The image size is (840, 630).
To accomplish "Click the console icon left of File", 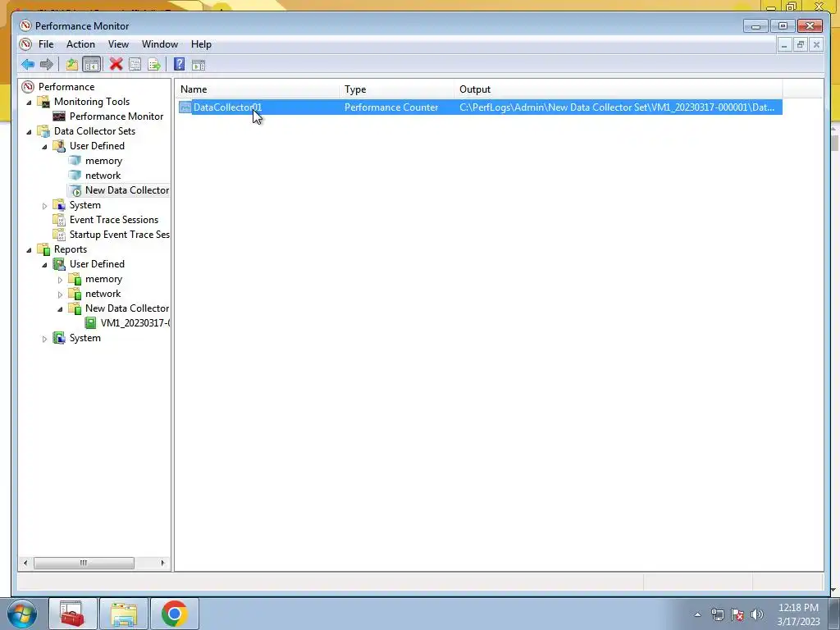I will point(25,44).
